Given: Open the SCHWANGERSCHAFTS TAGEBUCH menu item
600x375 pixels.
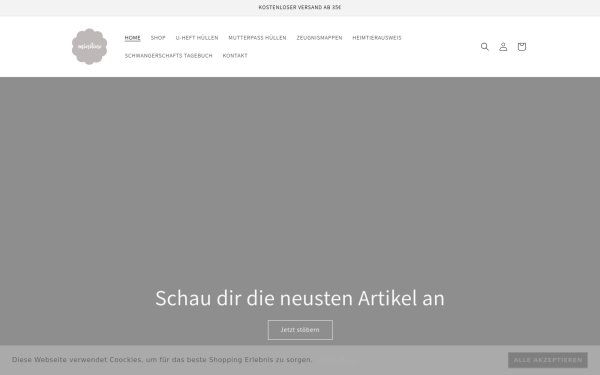Looking at the screenshot, I should pyautogui.click(x=168, y=55).
